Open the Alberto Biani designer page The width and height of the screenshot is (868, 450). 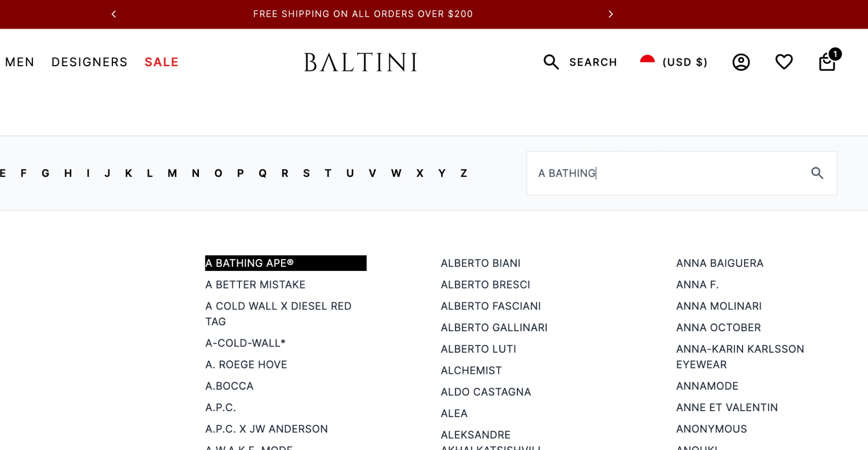pyautogui.click(x=481, y=263)
